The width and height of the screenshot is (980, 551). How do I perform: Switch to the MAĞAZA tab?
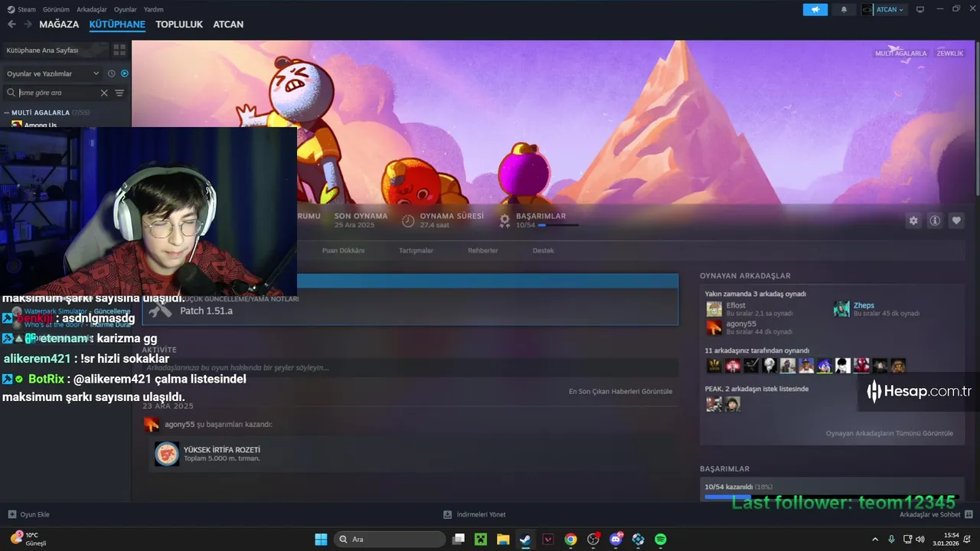[x=59, y=24]
